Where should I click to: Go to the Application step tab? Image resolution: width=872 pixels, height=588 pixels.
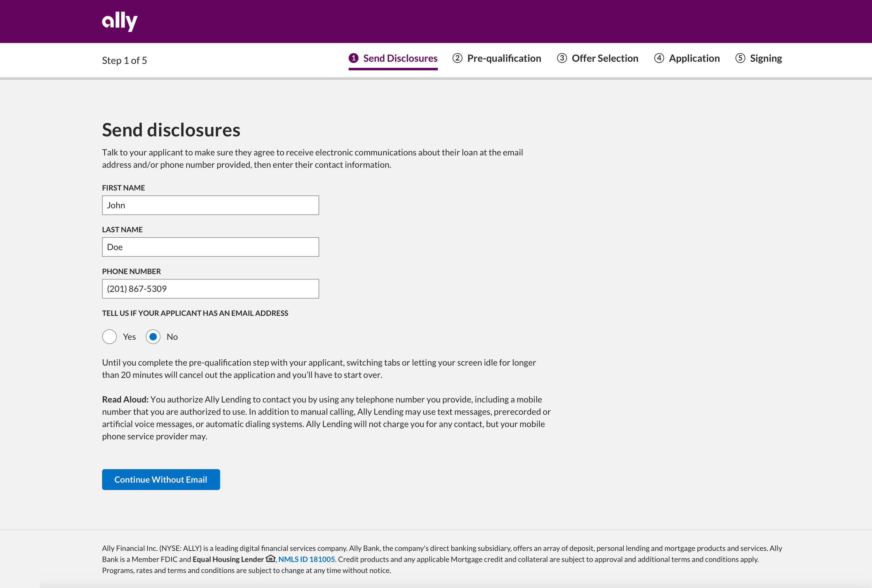click(687, 59)
